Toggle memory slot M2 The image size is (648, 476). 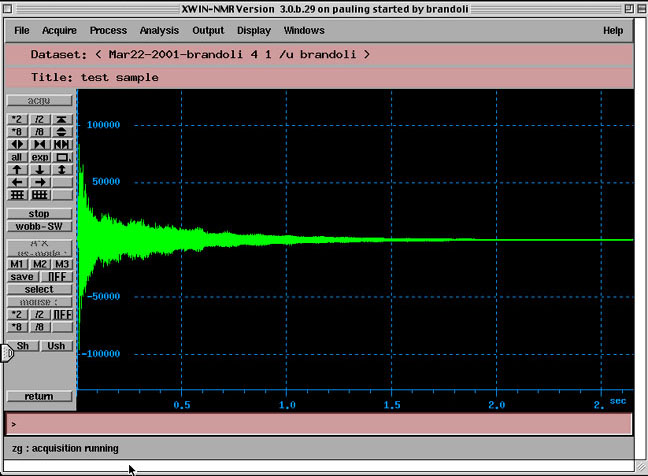tap(40, 264)
